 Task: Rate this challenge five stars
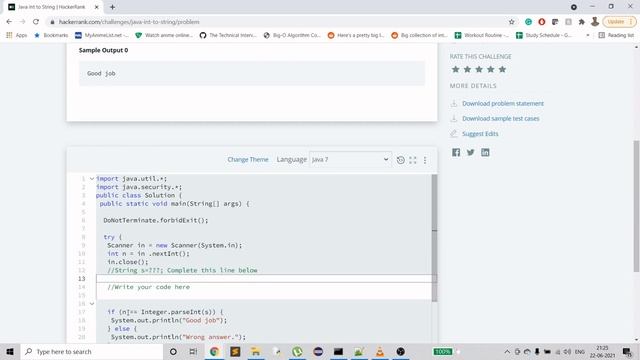502,69
